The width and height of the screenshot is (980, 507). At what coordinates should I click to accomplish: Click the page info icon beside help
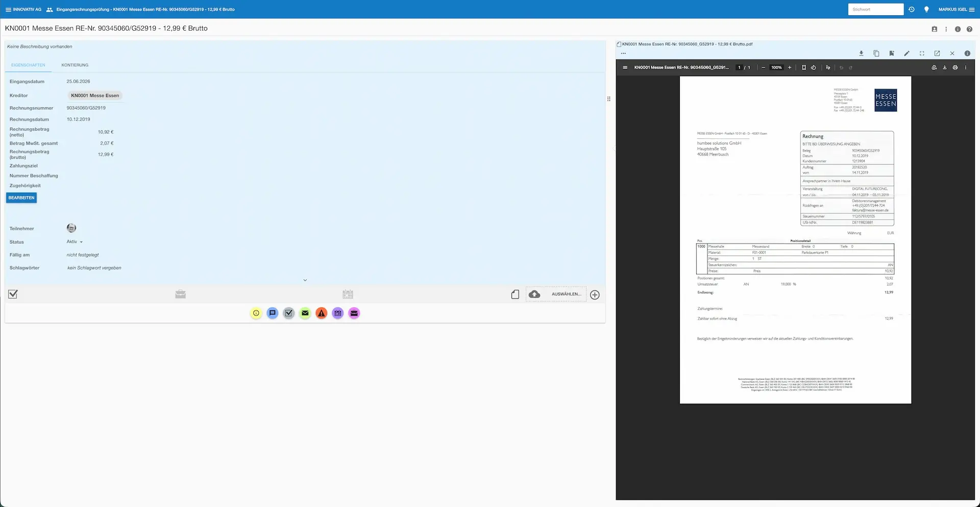coord(958,29)
